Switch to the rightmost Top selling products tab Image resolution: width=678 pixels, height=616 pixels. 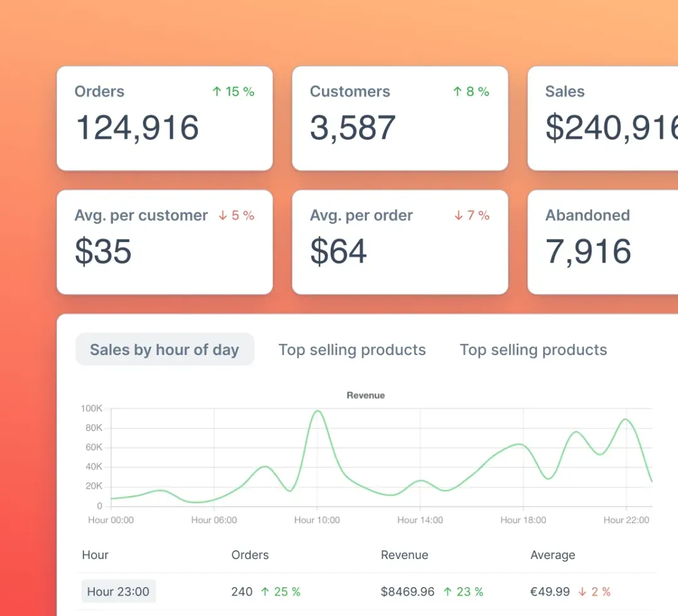[533, 349]
